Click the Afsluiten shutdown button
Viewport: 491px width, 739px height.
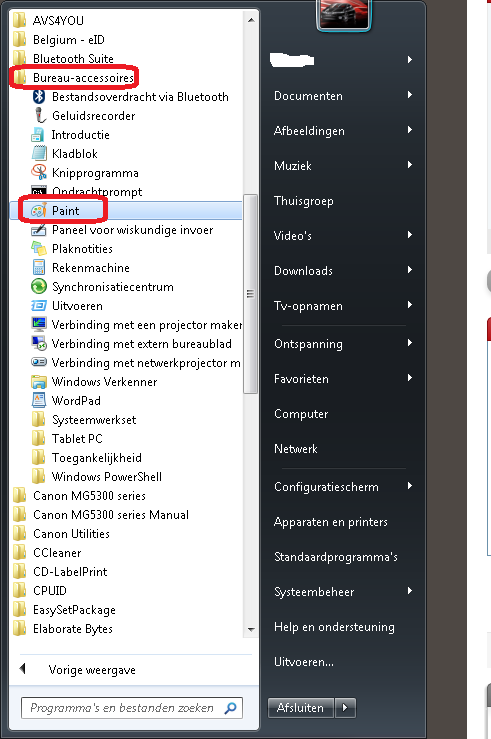tap(301, 707)
